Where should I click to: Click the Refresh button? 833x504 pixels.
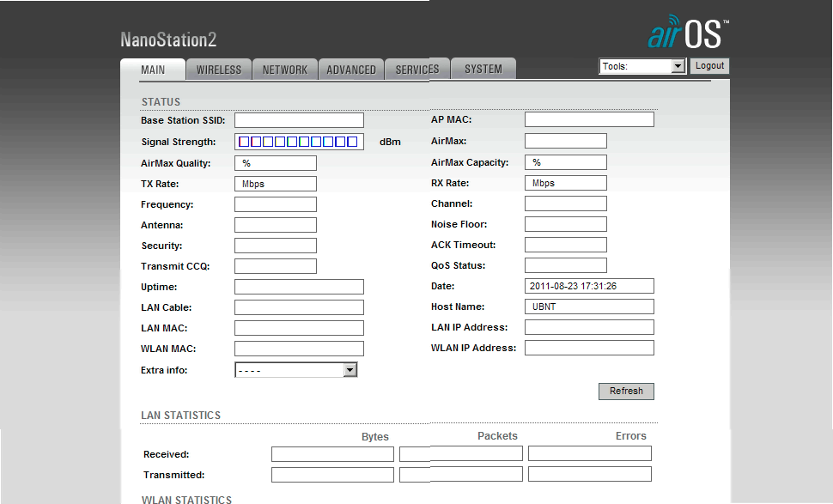tap(626, 392)
